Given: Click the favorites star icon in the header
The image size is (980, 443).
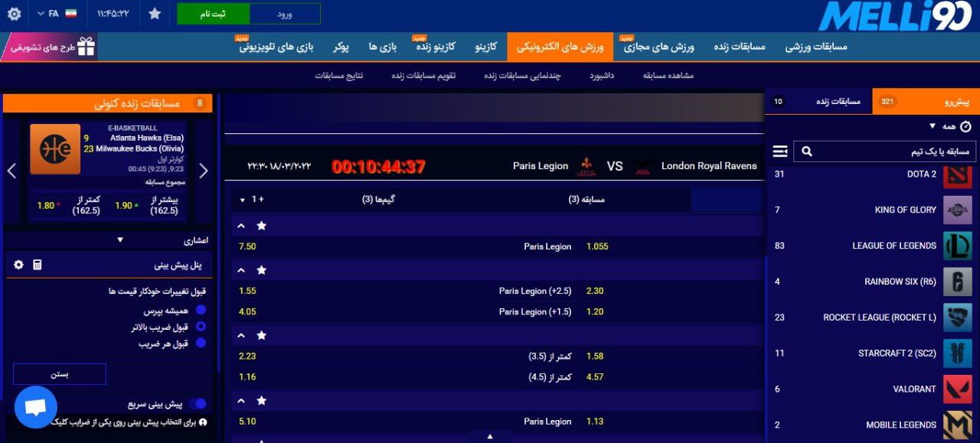Looking at the screenshot, I should [155, 14].
